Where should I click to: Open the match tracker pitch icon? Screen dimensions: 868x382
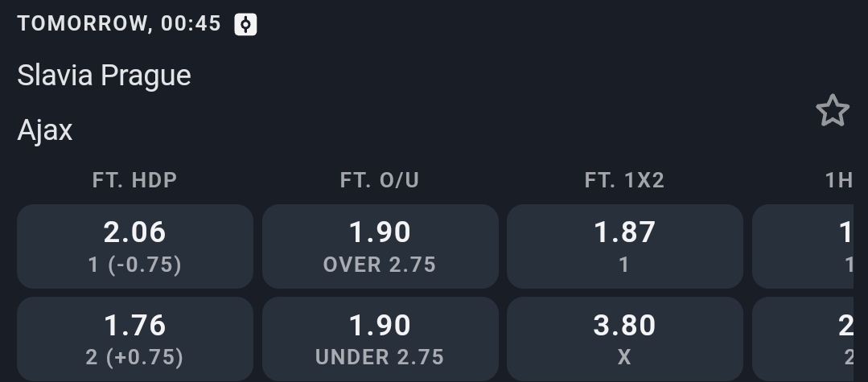pos(245,24)
